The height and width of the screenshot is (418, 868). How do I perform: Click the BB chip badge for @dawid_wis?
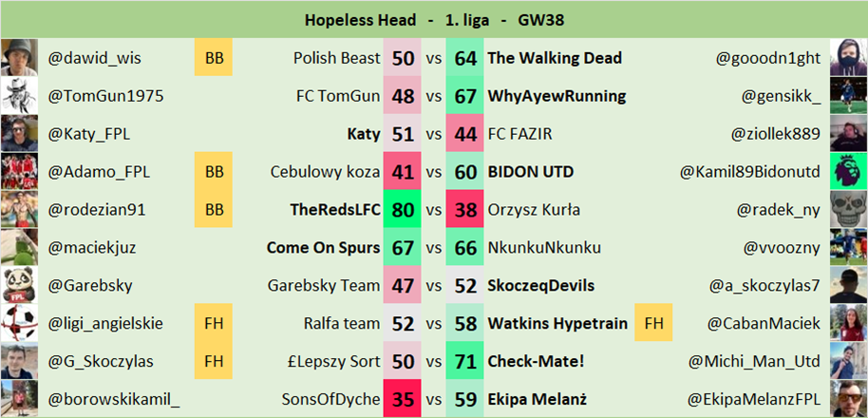214,58
